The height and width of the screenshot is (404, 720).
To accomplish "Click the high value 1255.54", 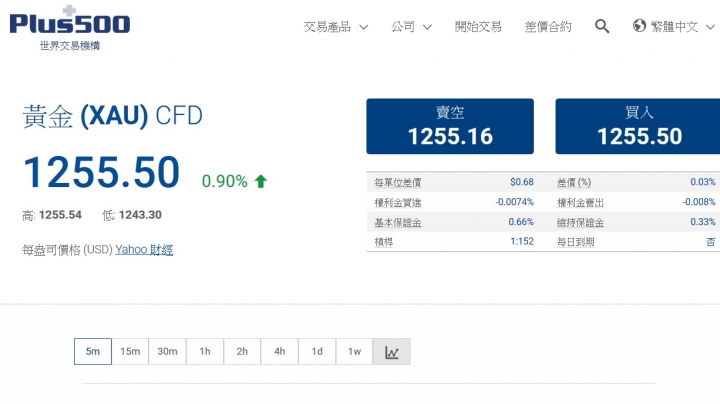I will [x=60, y=215].
